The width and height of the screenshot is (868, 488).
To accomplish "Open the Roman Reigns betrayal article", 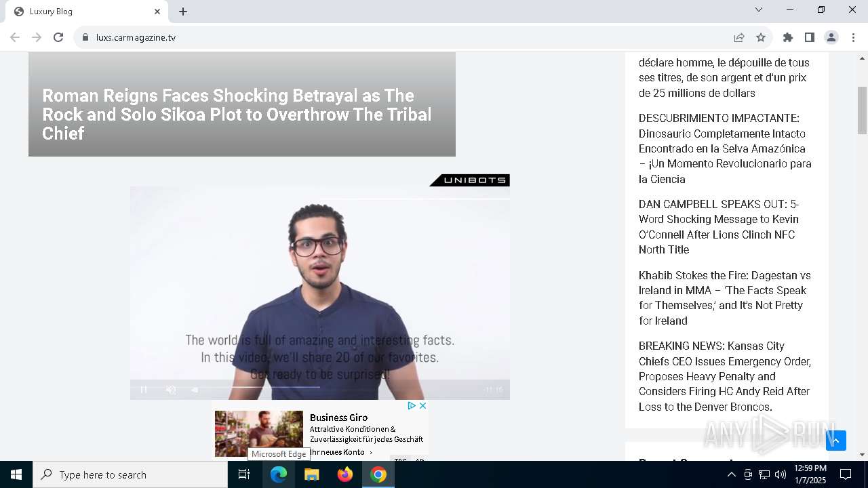I will (237, 114).
